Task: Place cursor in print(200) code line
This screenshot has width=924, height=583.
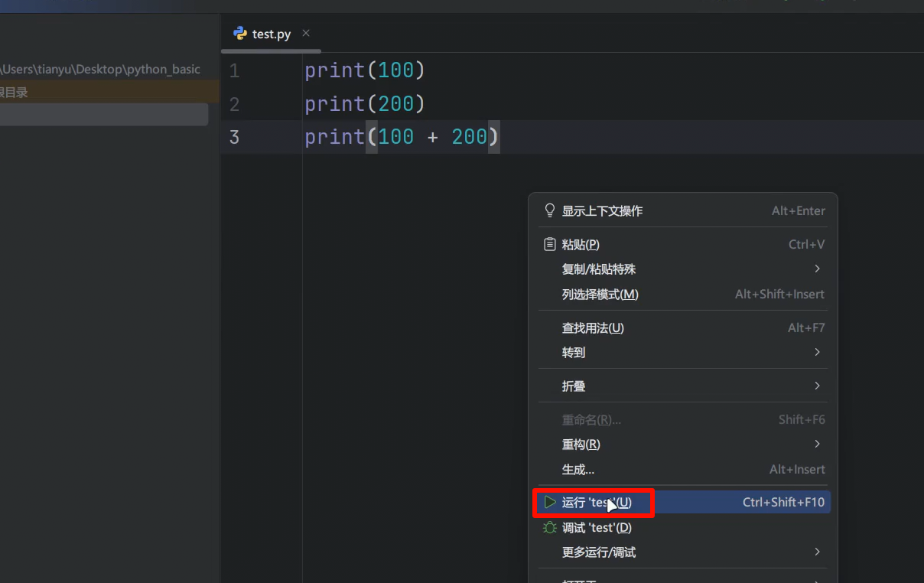Action: coord(365,103)
